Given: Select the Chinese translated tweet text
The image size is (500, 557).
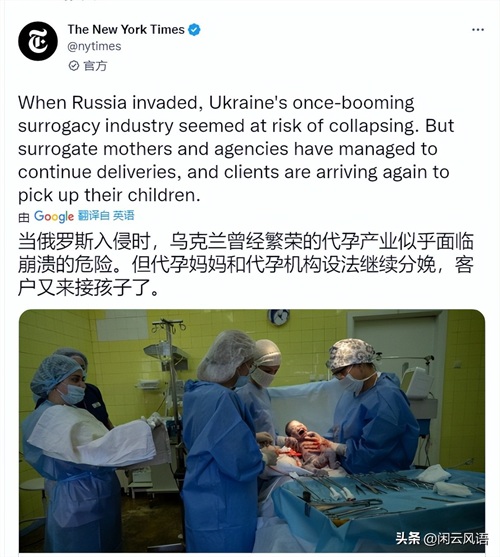Looking at the screenshot, I should 246,265.
